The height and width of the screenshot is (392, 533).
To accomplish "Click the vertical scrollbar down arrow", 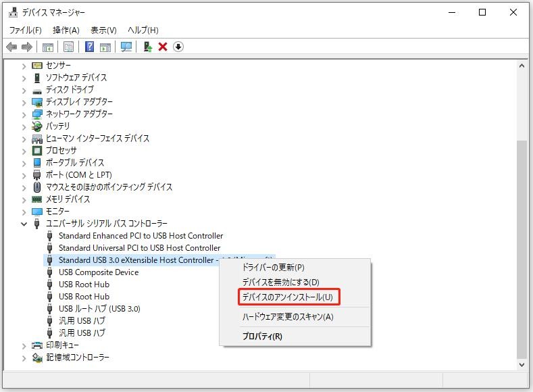I will (x=522, y=365).
